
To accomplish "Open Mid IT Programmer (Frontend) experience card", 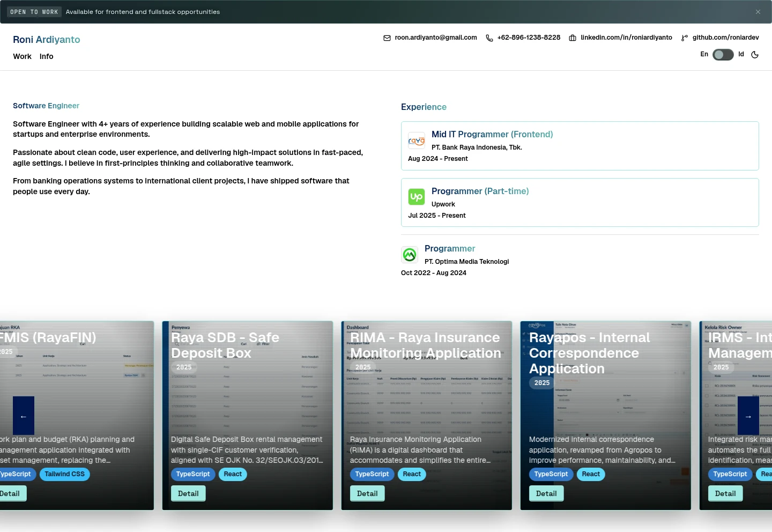I will pos(580,146).
